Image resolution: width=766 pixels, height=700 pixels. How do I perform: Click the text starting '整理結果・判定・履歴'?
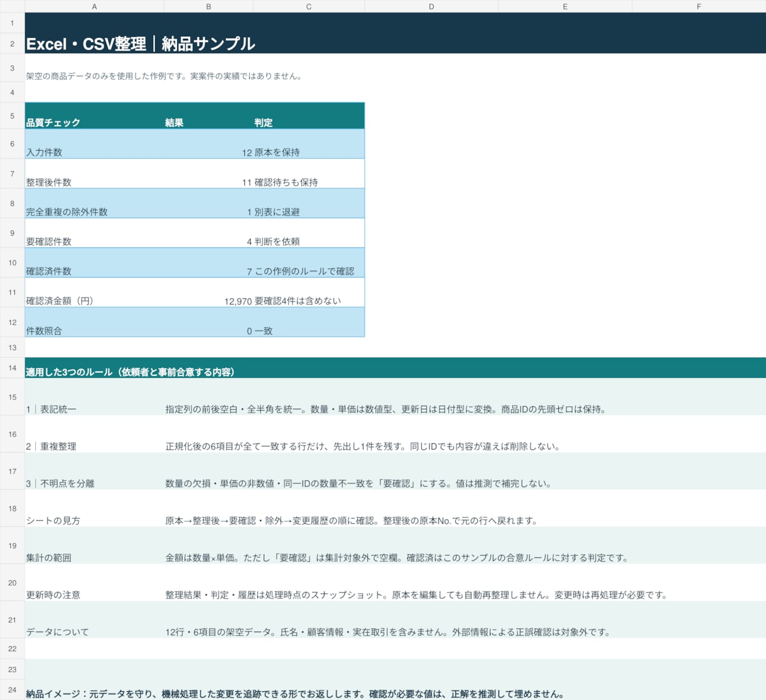point(417,595)
